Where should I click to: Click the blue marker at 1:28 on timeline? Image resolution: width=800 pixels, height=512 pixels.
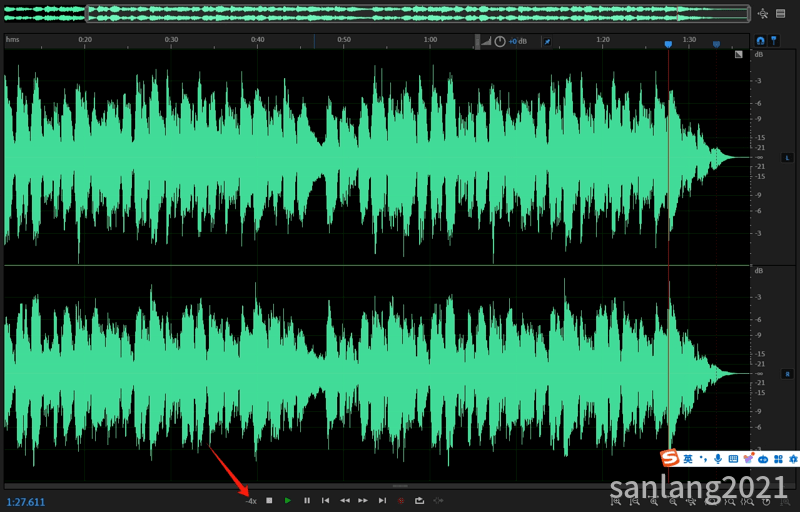(669, 44)
